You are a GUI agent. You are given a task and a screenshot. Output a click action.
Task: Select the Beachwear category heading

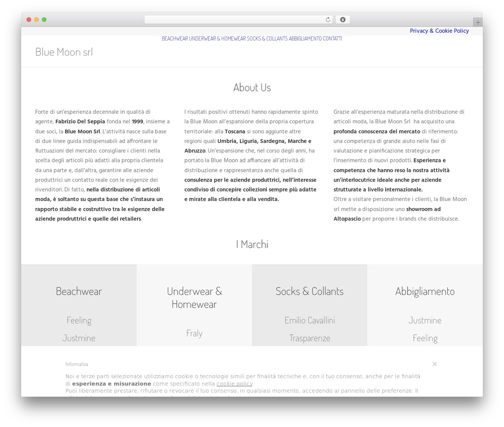[79, 291]
